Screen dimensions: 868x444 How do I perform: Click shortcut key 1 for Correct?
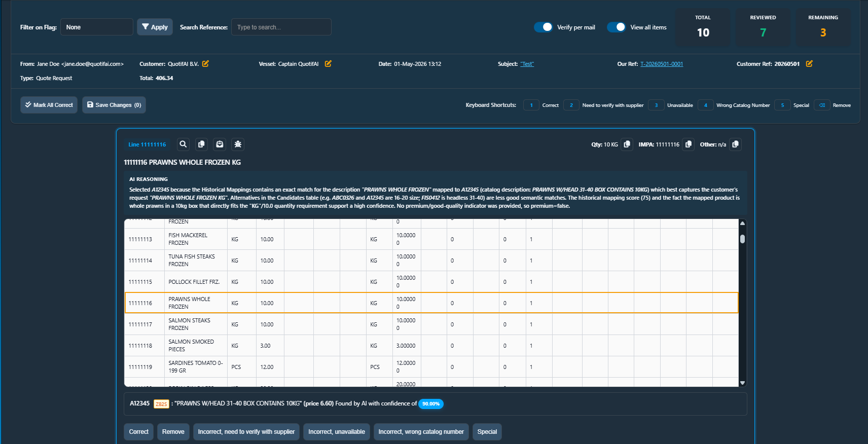point(531,105)
